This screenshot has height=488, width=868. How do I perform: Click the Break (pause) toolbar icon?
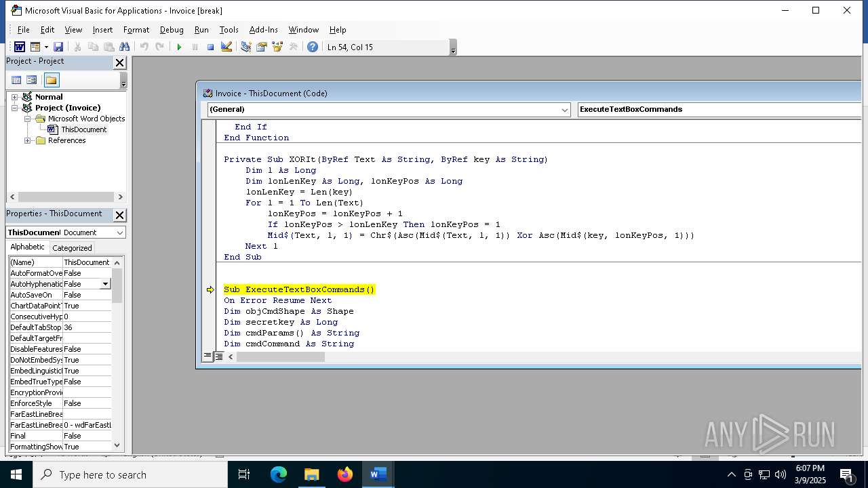click(x=195, y=47)
